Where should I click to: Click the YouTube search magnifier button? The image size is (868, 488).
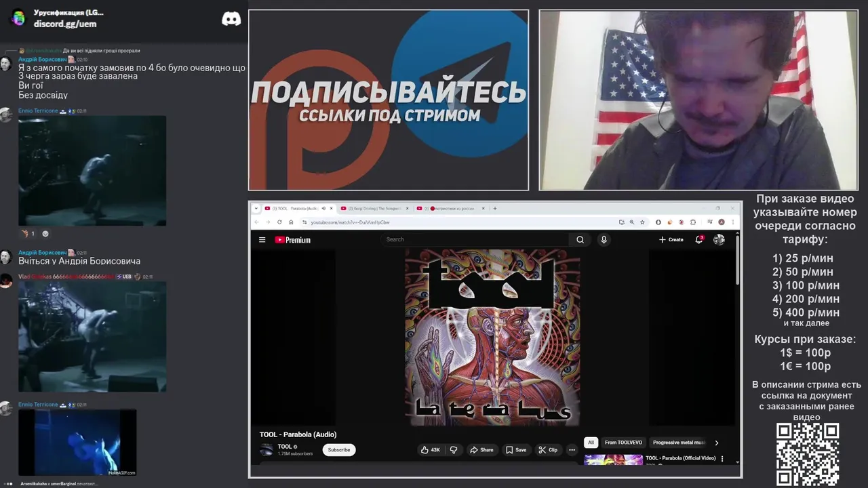[x=580, y=239]
